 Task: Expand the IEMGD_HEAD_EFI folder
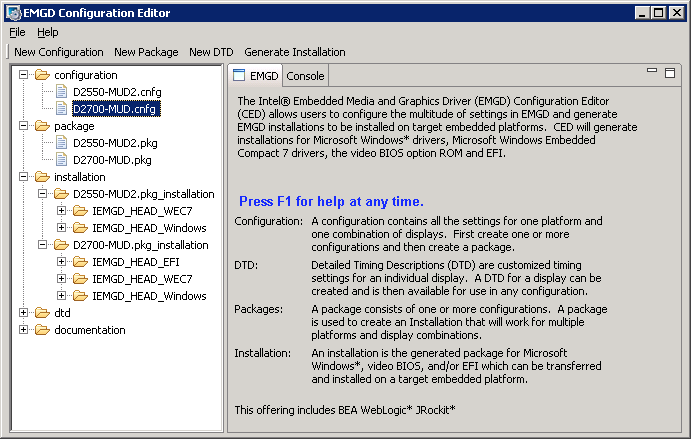point(61,262)
